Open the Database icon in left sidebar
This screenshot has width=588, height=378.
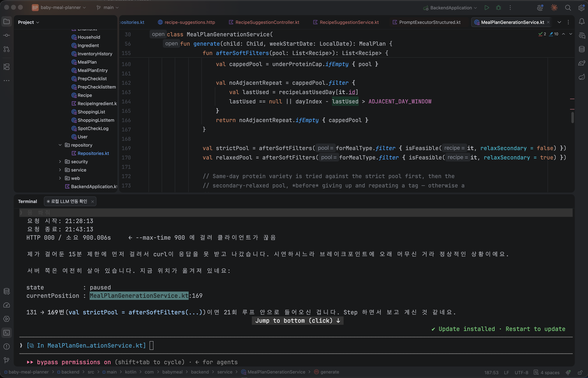7,291
